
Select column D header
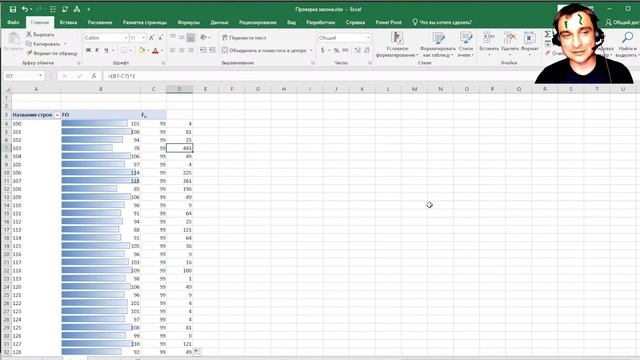point(180,89)
